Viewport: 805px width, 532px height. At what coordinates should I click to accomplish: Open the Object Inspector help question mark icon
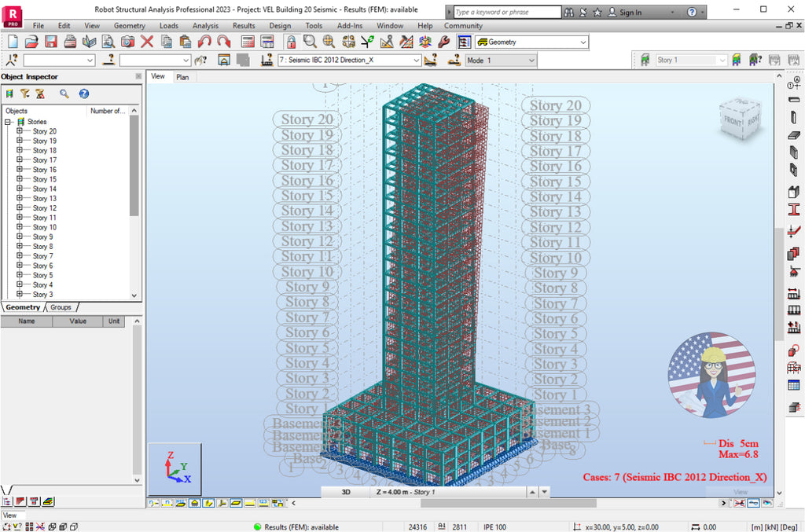[83, 94]
